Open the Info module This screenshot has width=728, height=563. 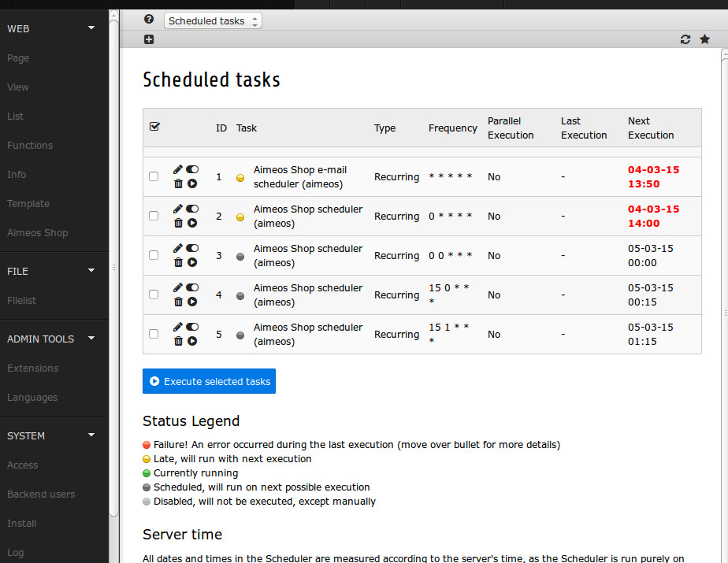click(17, 175)
